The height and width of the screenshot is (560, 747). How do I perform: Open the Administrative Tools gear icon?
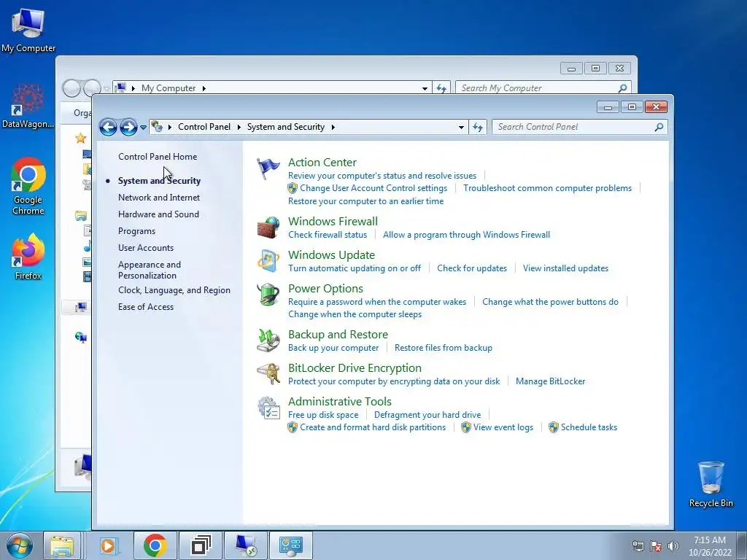(x=268, y=408)
